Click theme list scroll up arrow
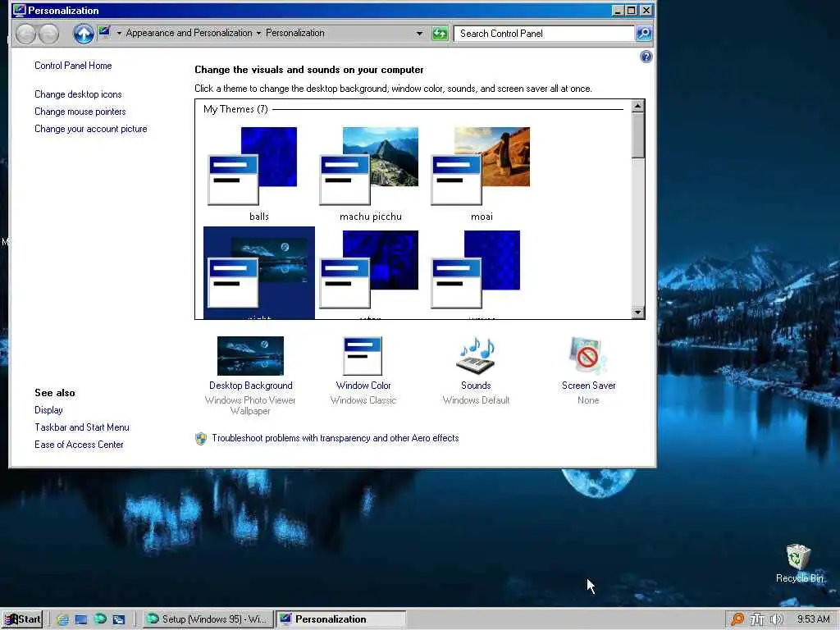The image size is (840, 630). tap(637, 106)
